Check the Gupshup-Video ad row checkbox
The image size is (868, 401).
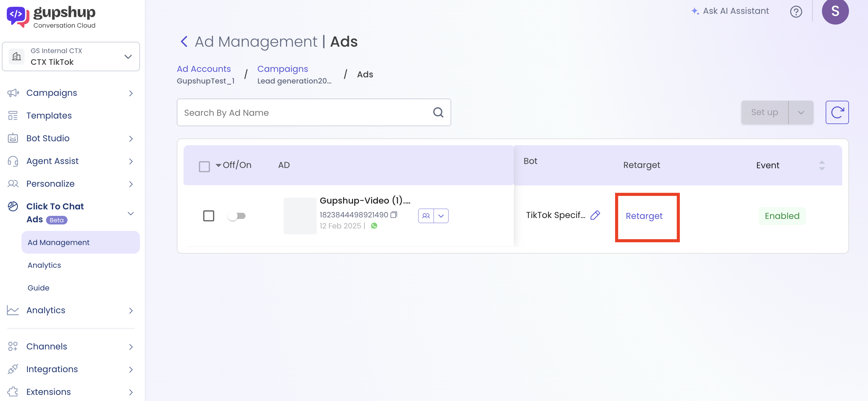(x=209, y=216)
